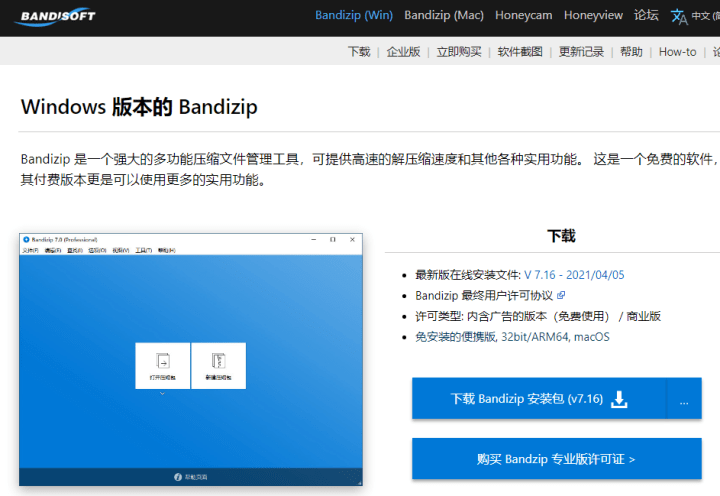720x496 pixels.
Task: Open the V 7.16 - 2021/04/05 installer link
Action: [574, 275]
